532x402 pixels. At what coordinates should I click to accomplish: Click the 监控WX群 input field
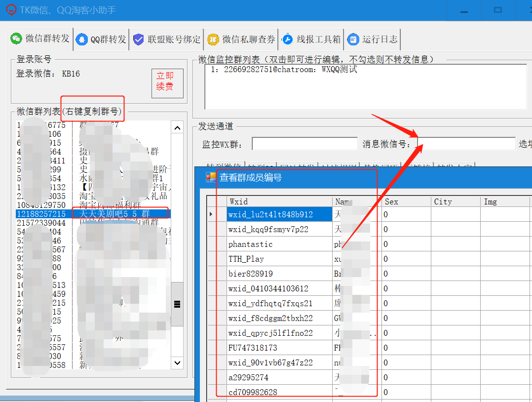(304, 144)
